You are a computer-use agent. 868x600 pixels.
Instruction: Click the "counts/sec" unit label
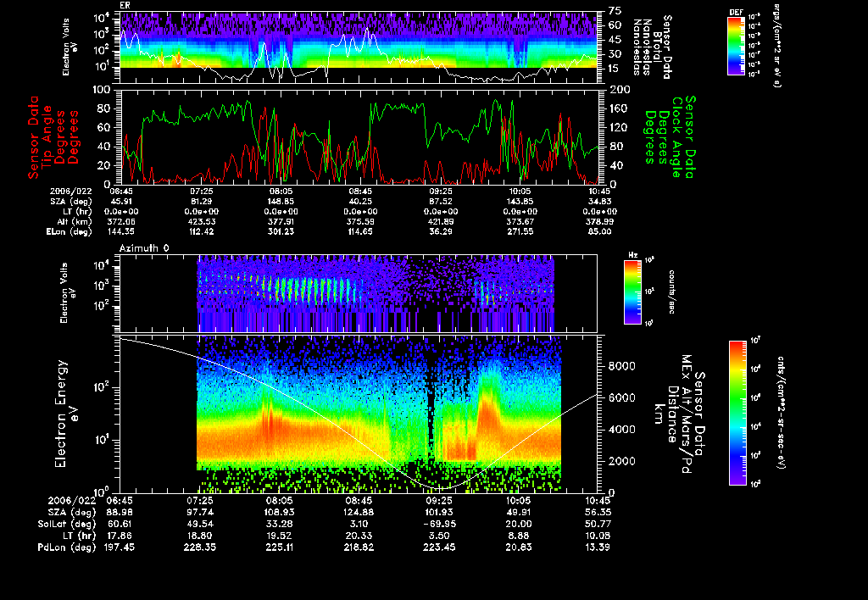[x=671, y=292]
